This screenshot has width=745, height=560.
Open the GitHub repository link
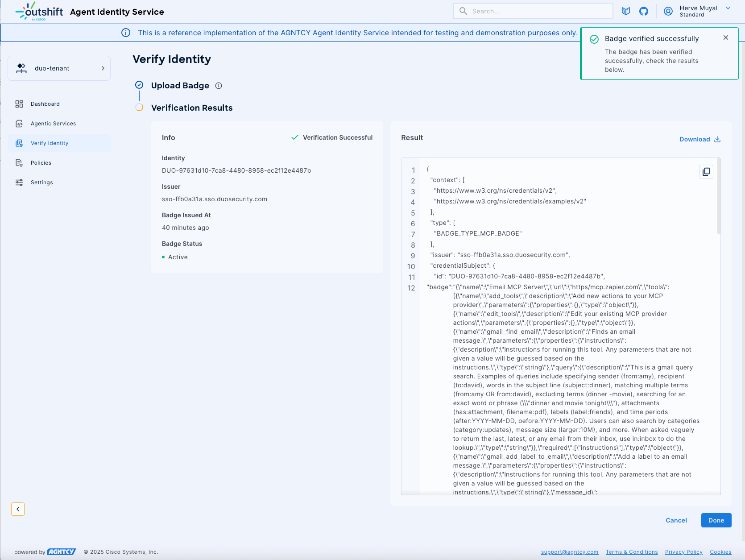[644, 11]
